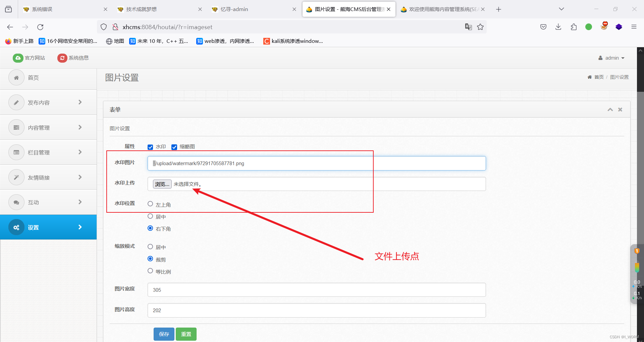The height and width of the screenshot is (342, 644).
Task: Expand the 内容管理 menu chevron
Action: click(80, 127)
